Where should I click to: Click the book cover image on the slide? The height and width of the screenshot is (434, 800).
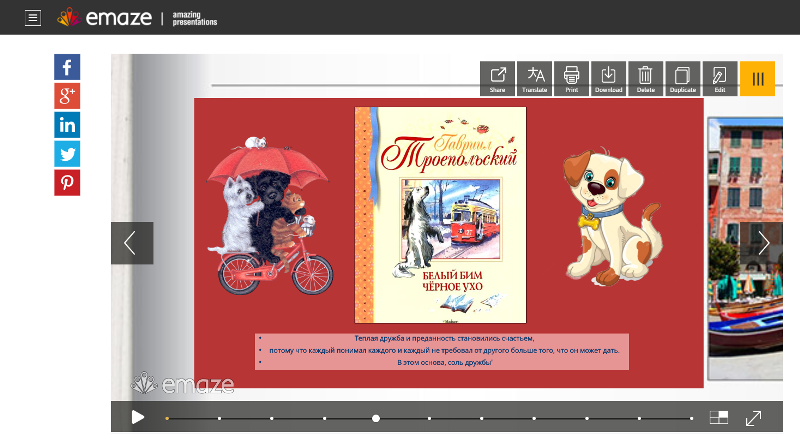pos(440,215)
